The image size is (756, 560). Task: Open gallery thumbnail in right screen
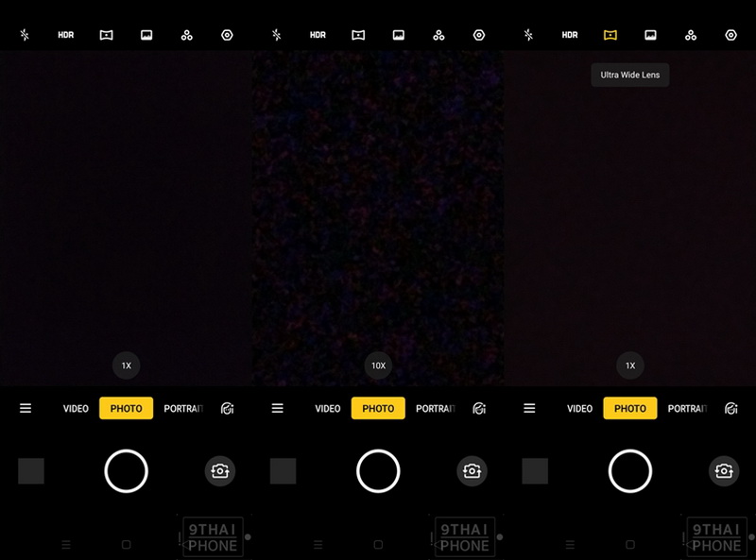pyautogui.click(x=535, y=471)
